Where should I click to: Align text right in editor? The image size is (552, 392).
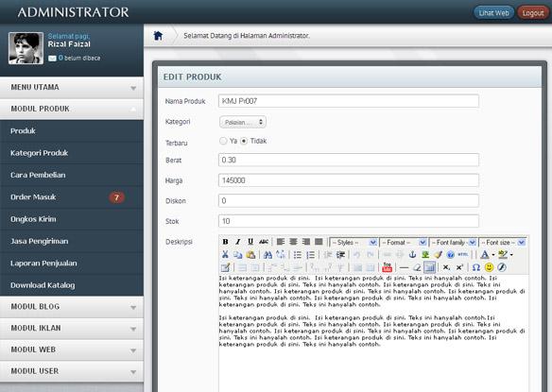click(306, 242)
